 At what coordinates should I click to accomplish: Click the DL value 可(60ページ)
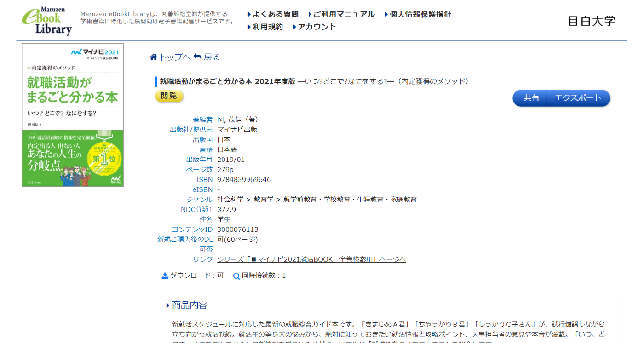pos(237,240)
